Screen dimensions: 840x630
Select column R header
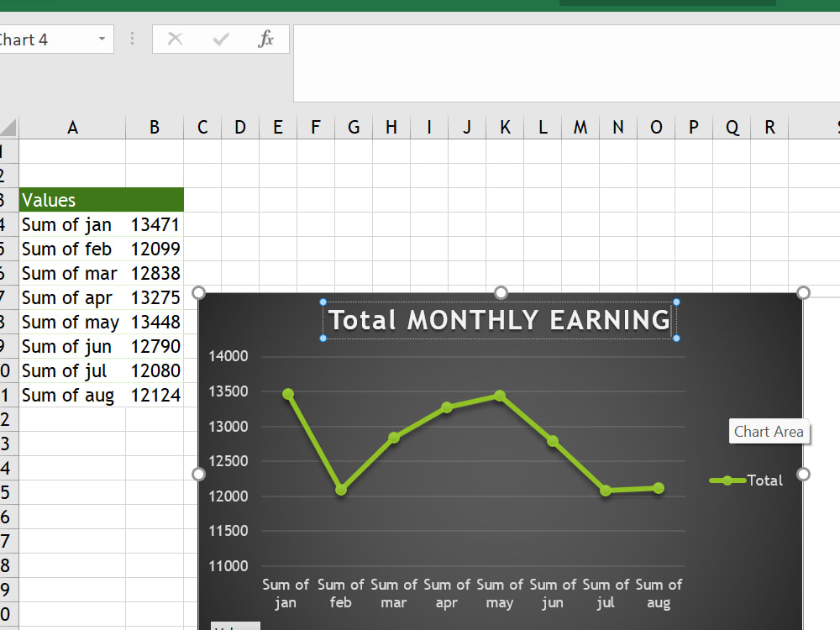pyautogui.click(x=769, y=127)
